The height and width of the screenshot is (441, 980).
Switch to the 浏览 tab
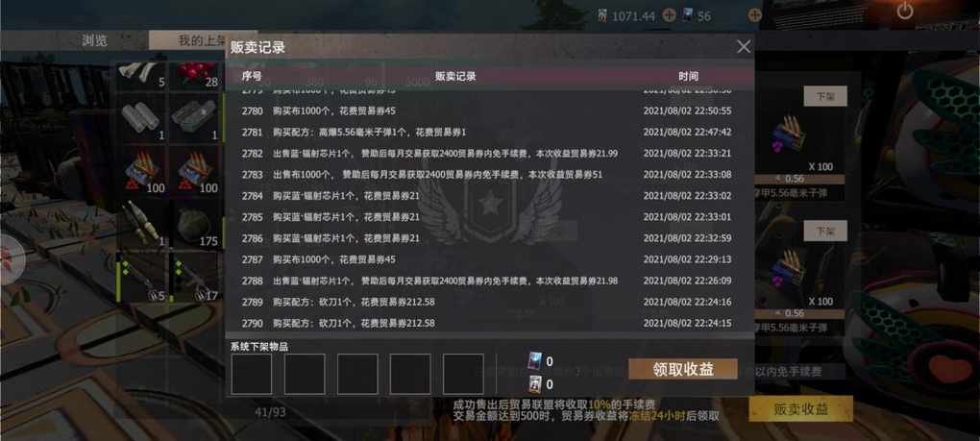coord(94,40)
